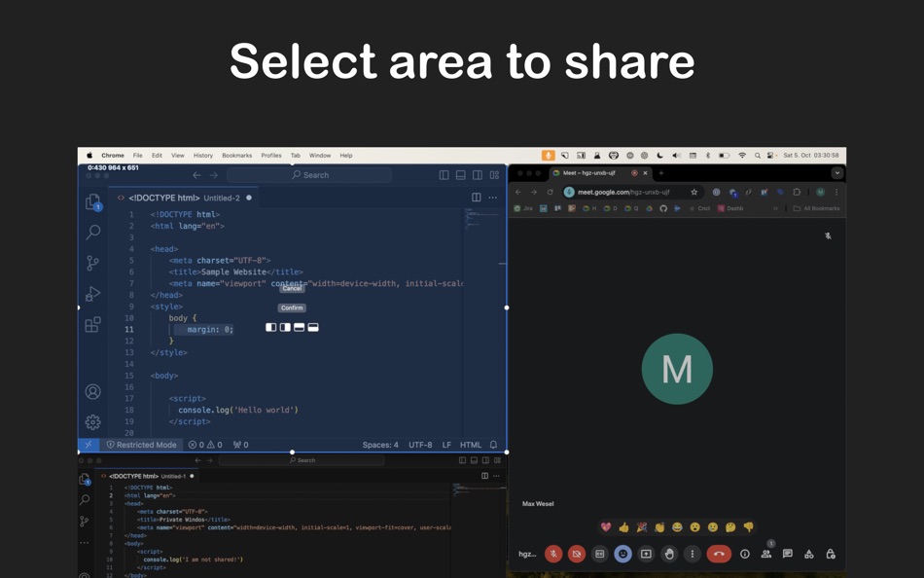Change the UTF-8 encoding in the status bar
The width and height of the screenshot is (924, 578).
420,445
